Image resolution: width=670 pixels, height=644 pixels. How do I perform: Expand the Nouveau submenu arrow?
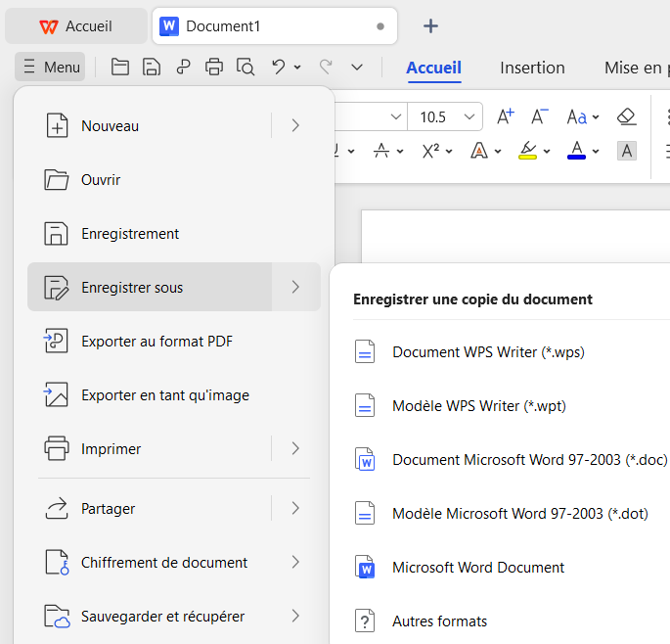(295, 125)
